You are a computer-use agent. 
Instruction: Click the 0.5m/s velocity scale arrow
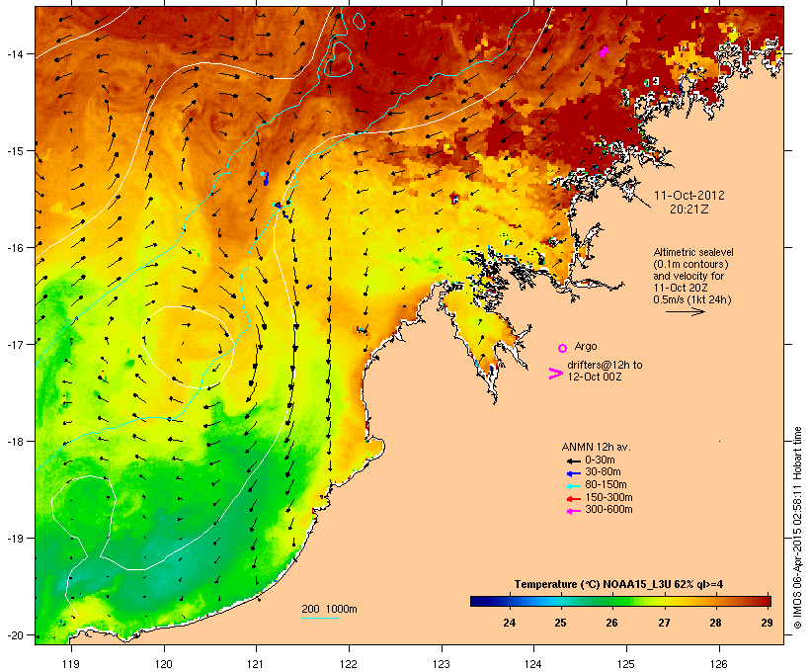click(x=685, y=311)
